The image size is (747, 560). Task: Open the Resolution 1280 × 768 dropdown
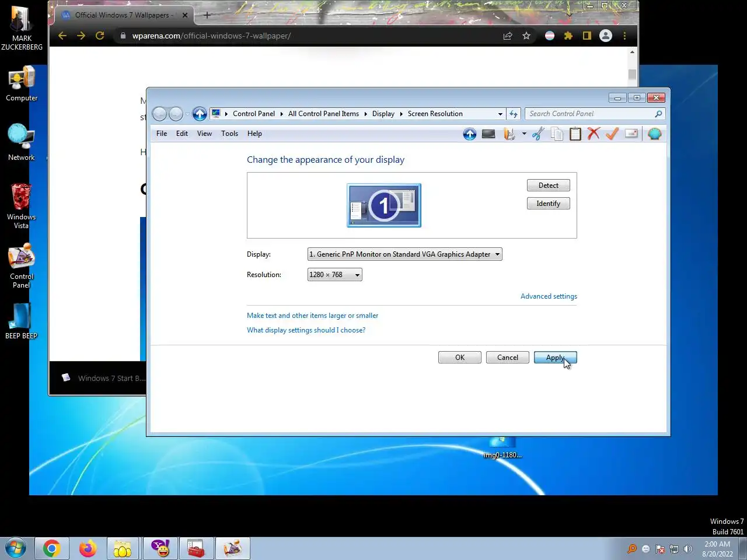point(334,275)
